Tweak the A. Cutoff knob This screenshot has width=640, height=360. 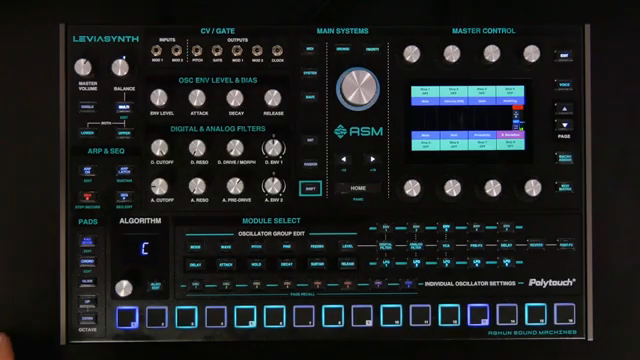point(159,186)
